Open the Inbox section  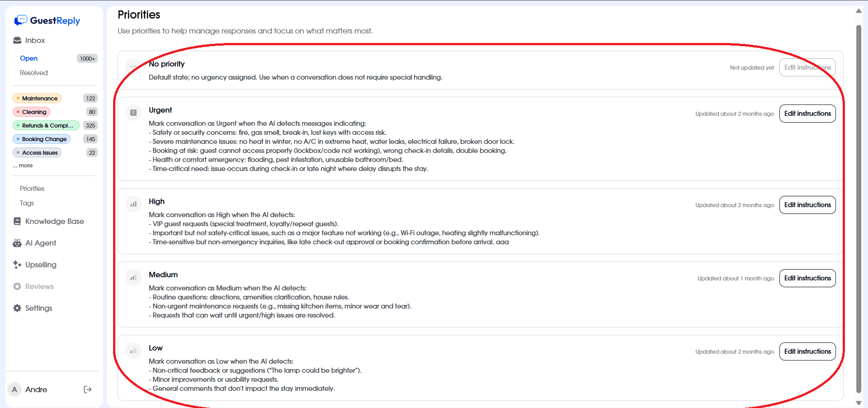pyautogui.click(x=35, y=40)
